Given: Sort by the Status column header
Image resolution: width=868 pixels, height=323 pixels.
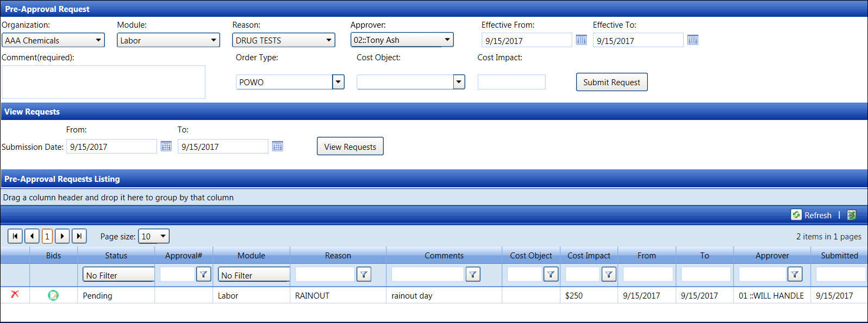Looking at the screenshot, I should [x=116, y=256].
